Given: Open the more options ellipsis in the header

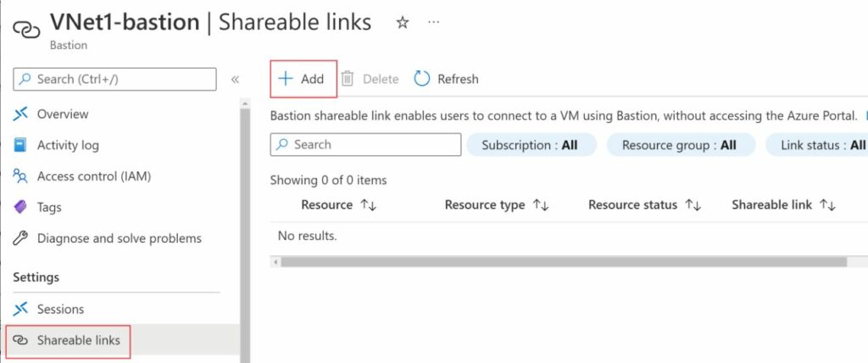Looking at the screenshot, I should (434, 23).
